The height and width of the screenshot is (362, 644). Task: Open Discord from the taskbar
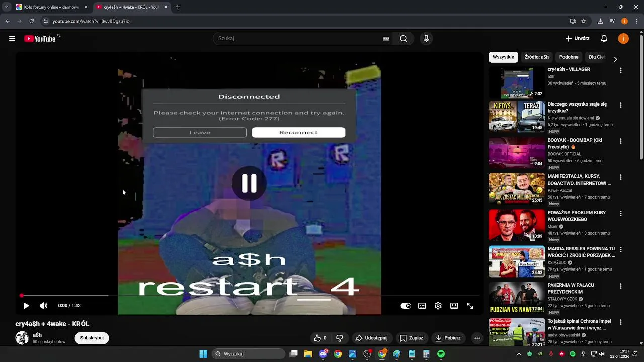click(x=323, y=354)
